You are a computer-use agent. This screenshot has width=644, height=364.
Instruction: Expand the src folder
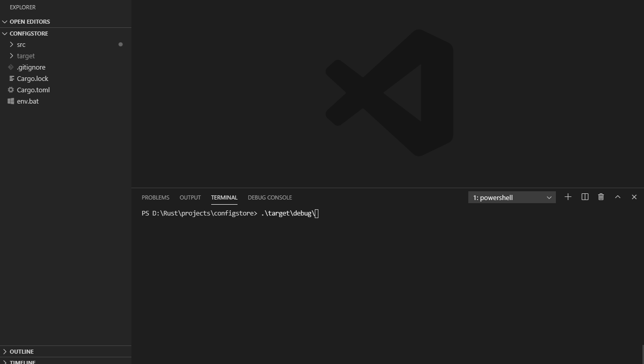pos(65,44)
